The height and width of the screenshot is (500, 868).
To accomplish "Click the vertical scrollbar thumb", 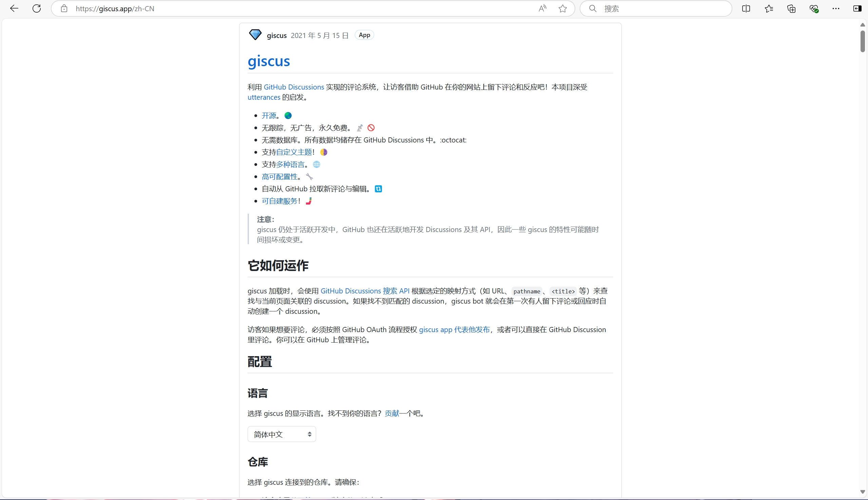I will tap(863, 41).
